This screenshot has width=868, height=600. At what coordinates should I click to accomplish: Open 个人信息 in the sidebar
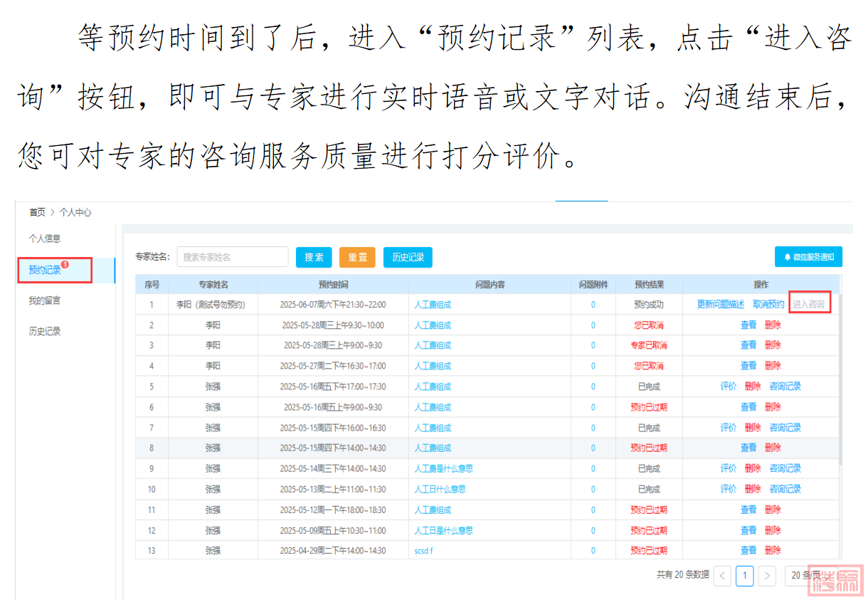(45, 238)
